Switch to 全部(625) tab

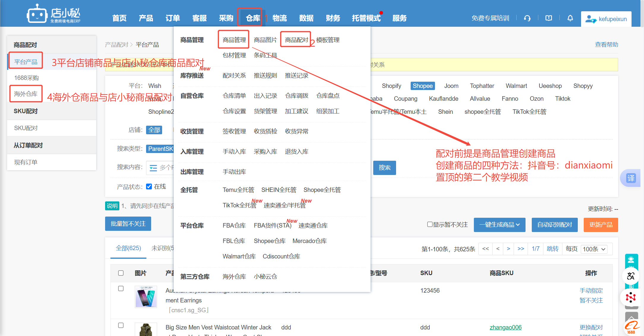[128, 248]
